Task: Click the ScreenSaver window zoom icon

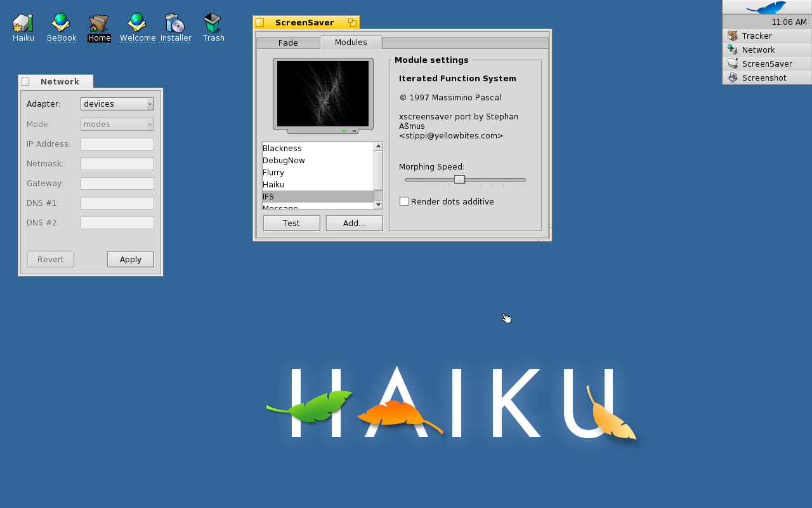Action: coord(352,23)
